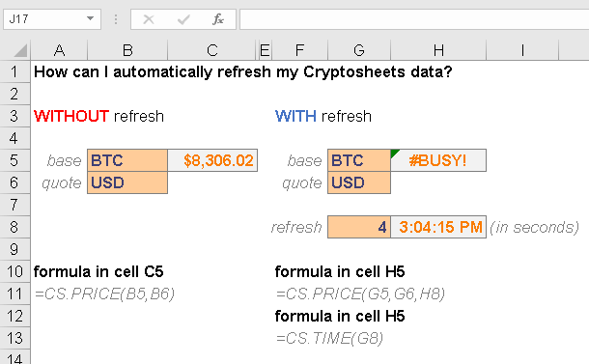Select column G header

(x=359, y=50)
